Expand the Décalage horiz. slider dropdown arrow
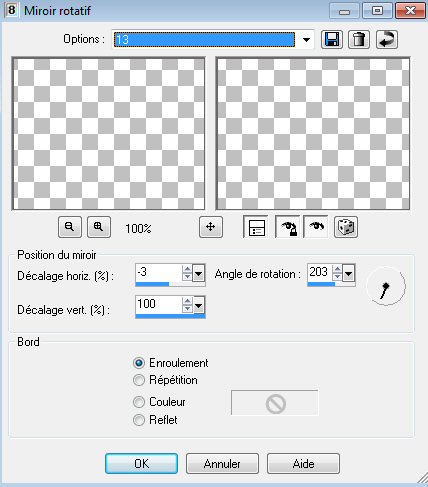Screen dimensions: 428x487 [x=199, y=275]
